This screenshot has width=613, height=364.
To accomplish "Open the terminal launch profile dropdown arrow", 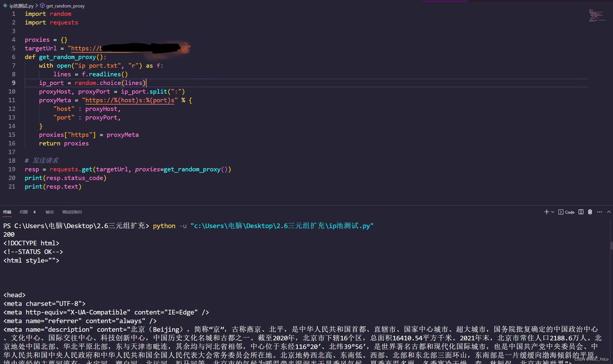I will 553,212.
